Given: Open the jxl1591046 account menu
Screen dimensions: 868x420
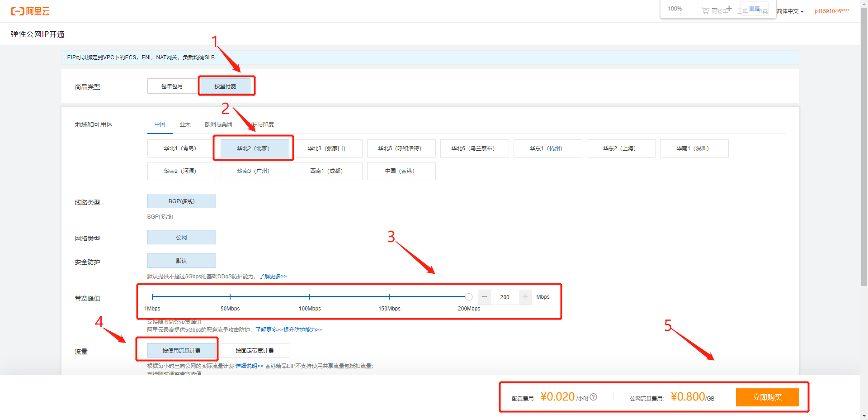Looking at the screenshot, I should point(831,11).
